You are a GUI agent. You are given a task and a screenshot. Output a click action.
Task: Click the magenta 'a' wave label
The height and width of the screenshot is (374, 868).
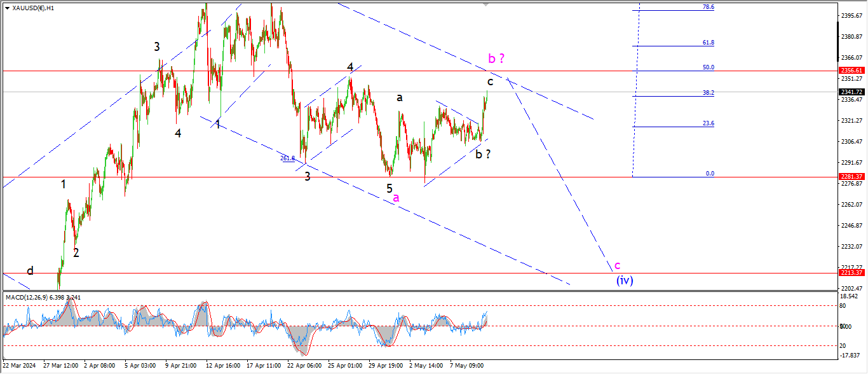[x=396, y=198]
